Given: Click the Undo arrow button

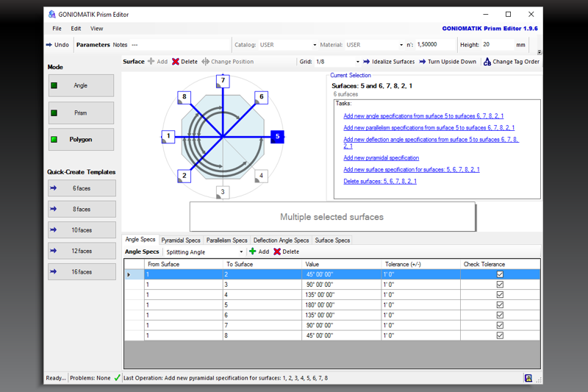Looking at the screenshot, I should pos(57,45).
